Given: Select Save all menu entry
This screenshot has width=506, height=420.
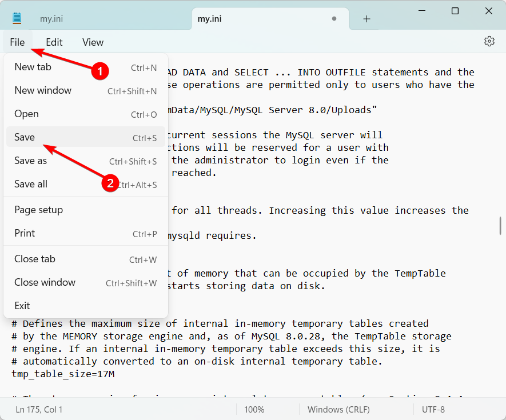Looking at the screenshot, I should click(x=86, y=184).
